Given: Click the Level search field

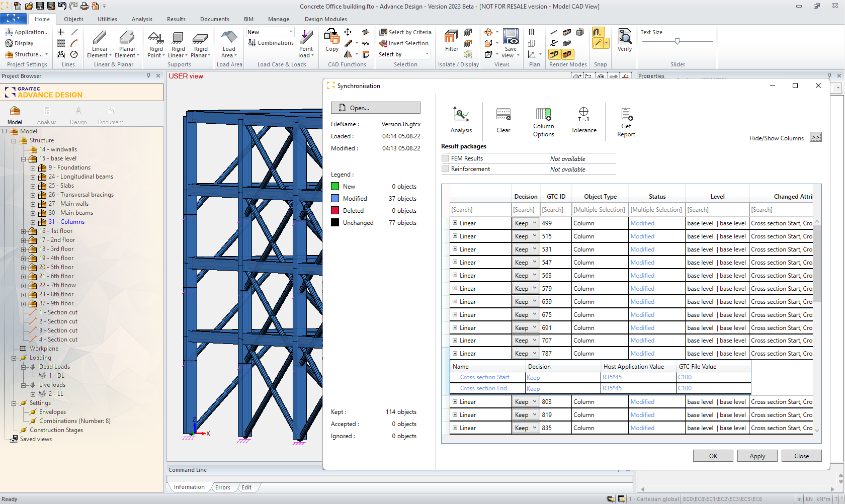Looking at the screenshot, I should click(x=717, y=210).
